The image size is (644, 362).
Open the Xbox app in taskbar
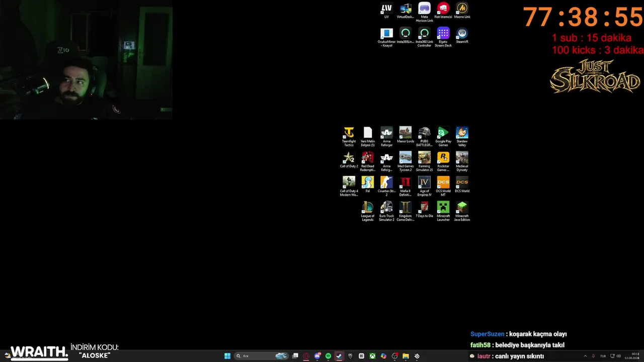(x=372, y=356)
